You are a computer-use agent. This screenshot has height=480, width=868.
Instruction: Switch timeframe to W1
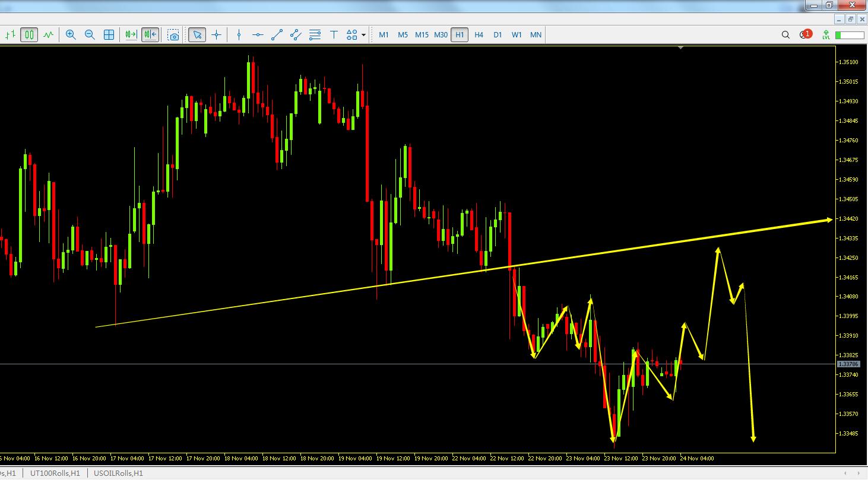(x=517, y=35)
